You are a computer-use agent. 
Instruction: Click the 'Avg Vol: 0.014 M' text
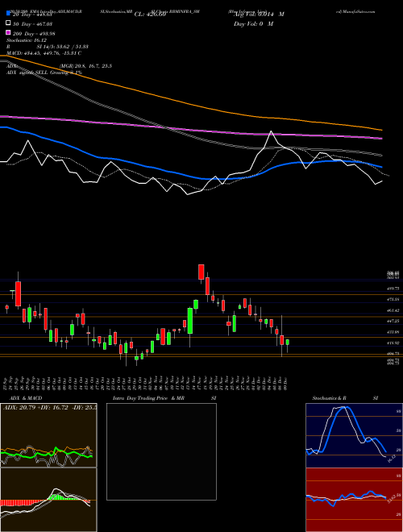click(259, 15)
